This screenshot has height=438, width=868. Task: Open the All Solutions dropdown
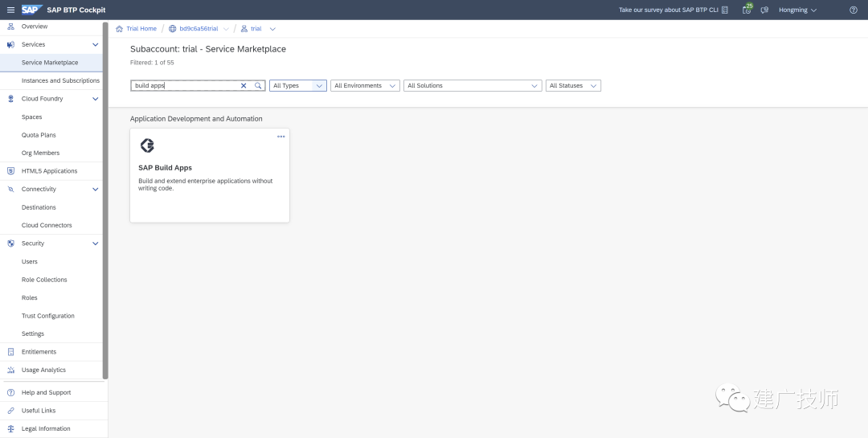pyautogui.click(x=473, y=86)
